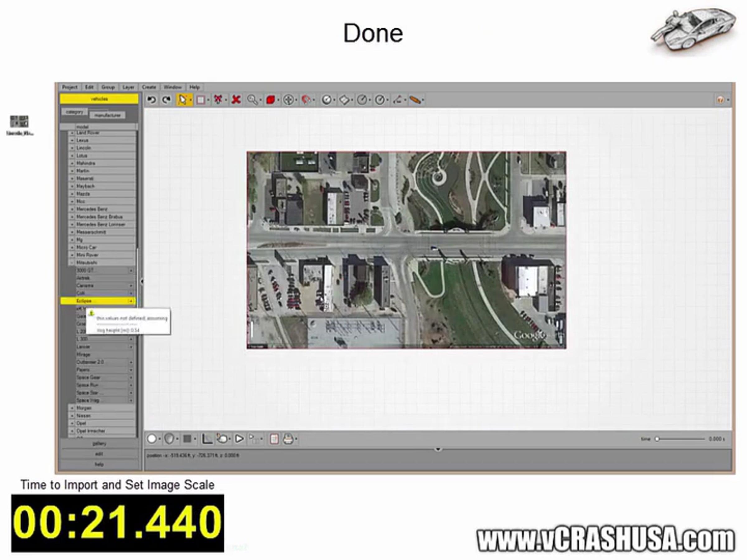Screen dimensions: 747x560
Task: Open the arrow beside 3000 GT model
Action: [x=131, y=270]
